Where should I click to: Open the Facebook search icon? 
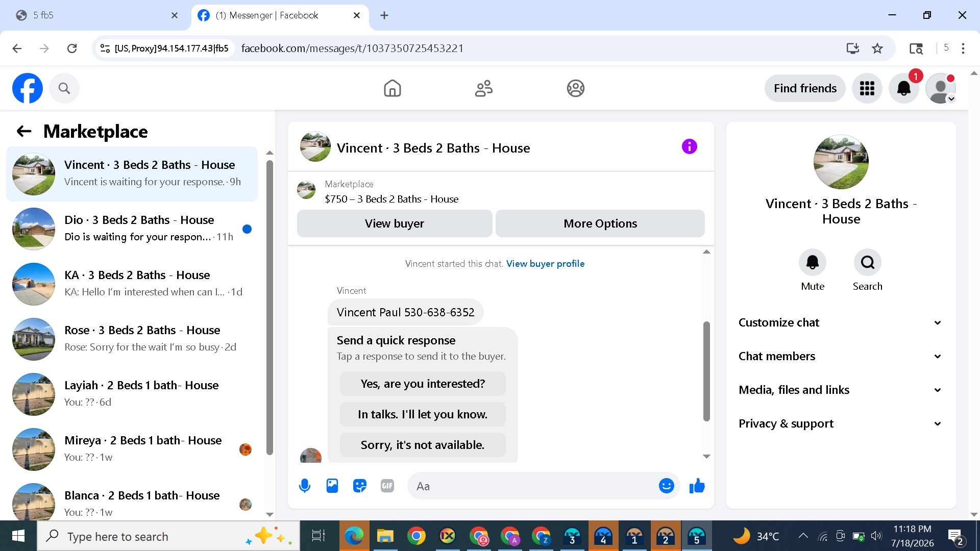pos(64,88)
